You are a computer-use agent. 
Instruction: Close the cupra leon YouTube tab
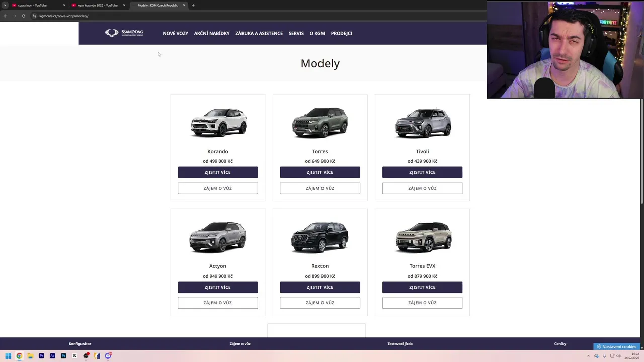click(x=64, y=5)
